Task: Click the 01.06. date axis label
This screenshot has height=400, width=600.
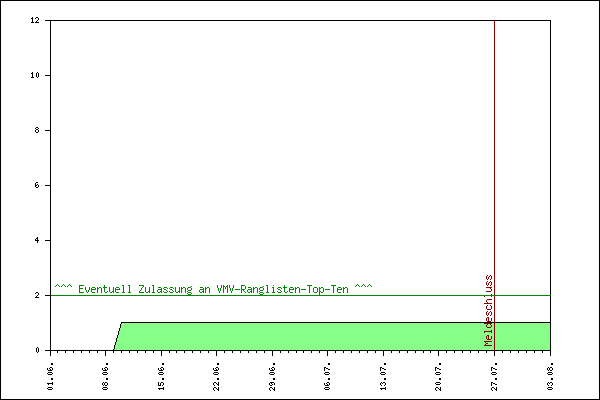Action: tap(50, 377)
